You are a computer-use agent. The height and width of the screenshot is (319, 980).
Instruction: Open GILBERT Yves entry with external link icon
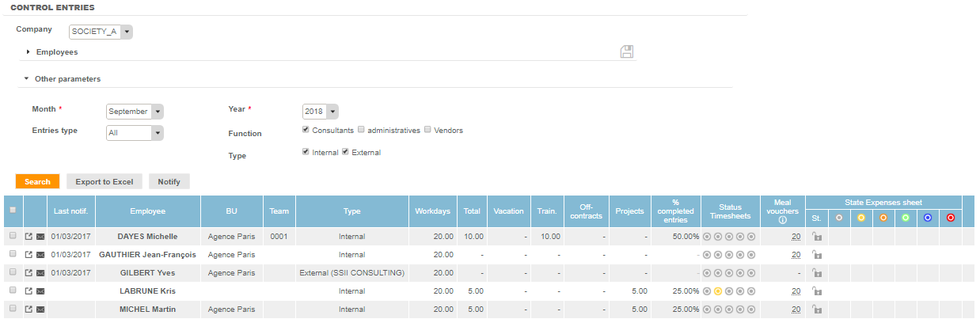(28, 273)
